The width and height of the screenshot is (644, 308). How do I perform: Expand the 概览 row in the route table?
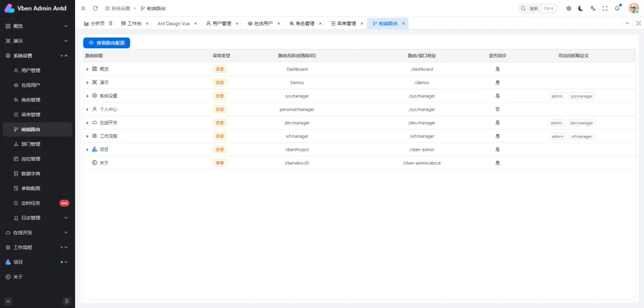tap(88, 69)
